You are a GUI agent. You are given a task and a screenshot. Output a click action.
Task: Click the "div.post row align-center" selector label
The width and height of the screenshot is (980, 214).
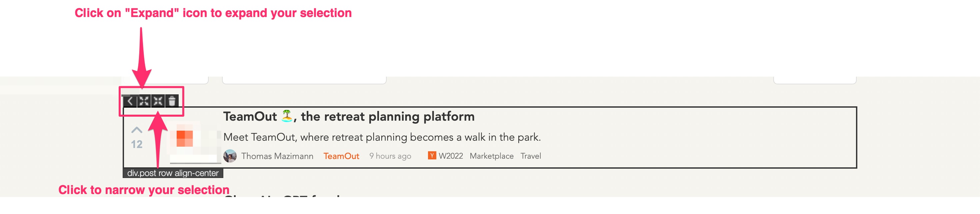(x=173, y=173)
